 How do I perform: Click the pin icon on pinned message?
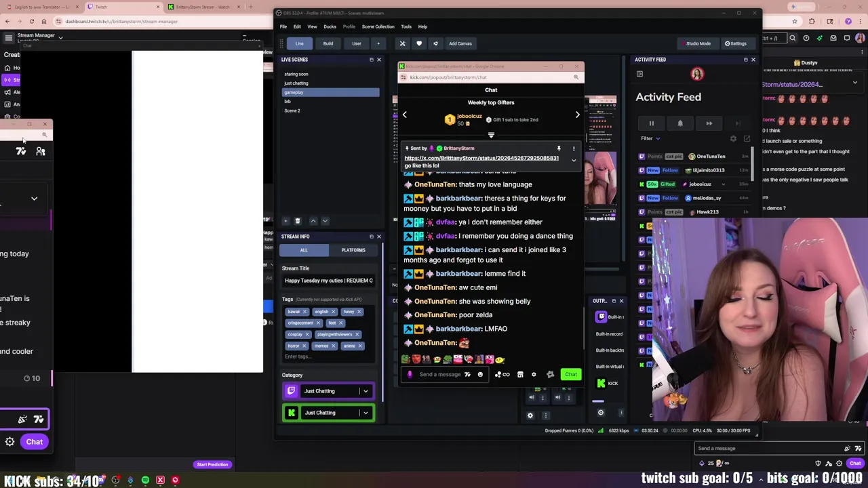pyautogui.click(x=559, y=148)
